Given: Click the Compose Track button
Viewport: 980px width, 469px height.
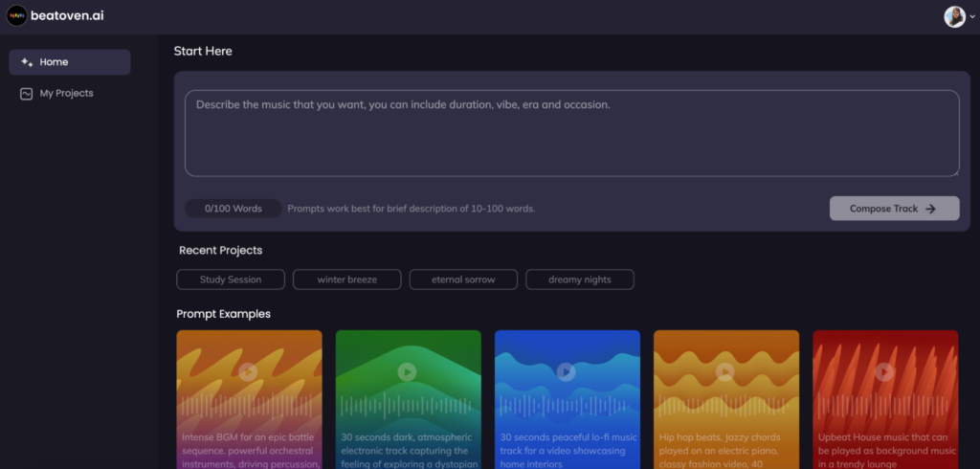Looking at the screenshot, I should (x=895, y=209).
